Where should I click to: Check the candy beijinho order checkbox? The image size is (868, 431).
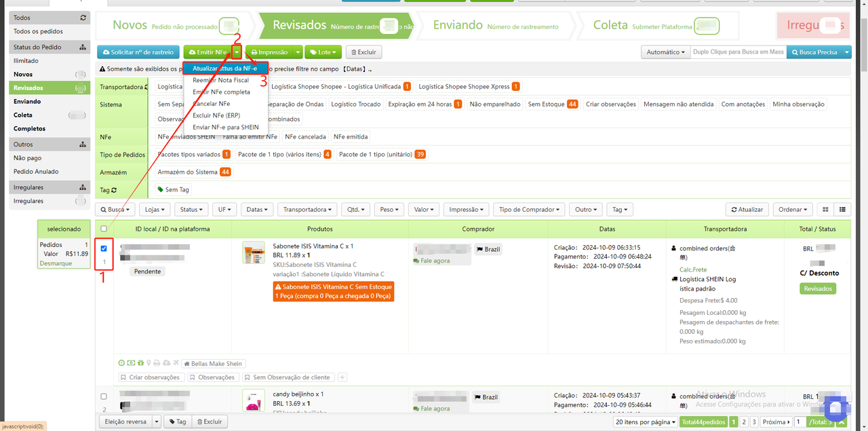pos(103,396)
